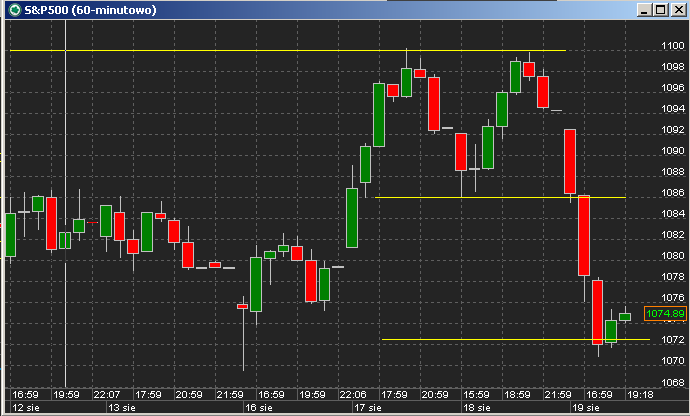Click the 1096 price axis label
The height and width of the screenshot is (416, 690).
click(x=673, y=88)
